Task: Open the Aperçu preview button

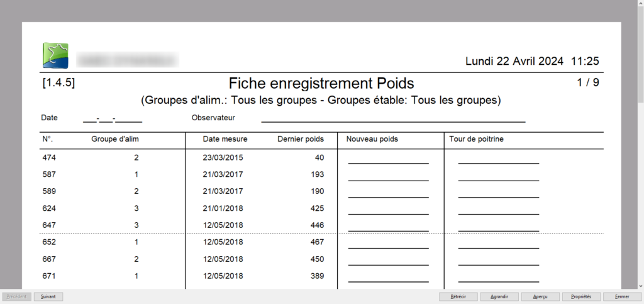Action: tap(540, 296)
